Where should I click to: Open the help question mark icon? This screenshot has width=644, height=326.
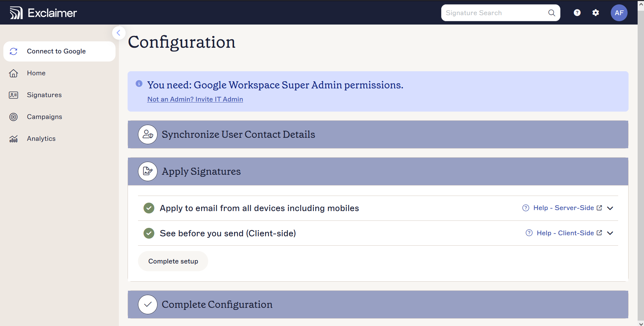coord(577,13)
